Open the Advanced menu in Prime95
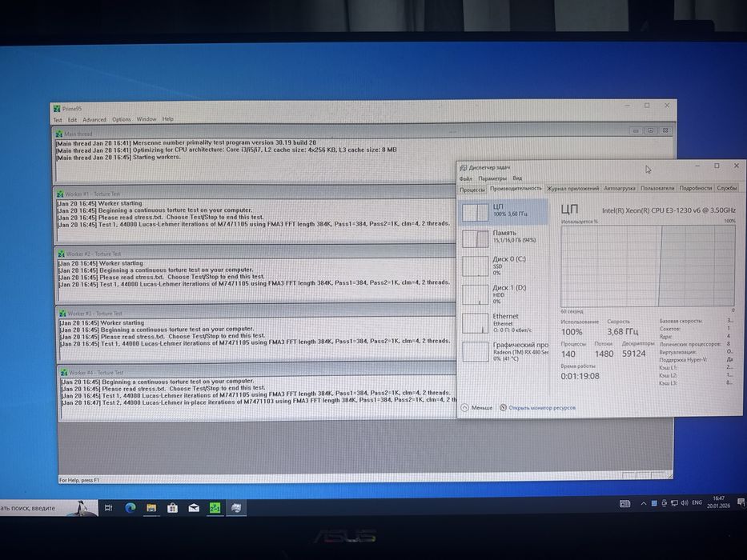747x560 pixels. pyautogui.click(x=94, y=119)
